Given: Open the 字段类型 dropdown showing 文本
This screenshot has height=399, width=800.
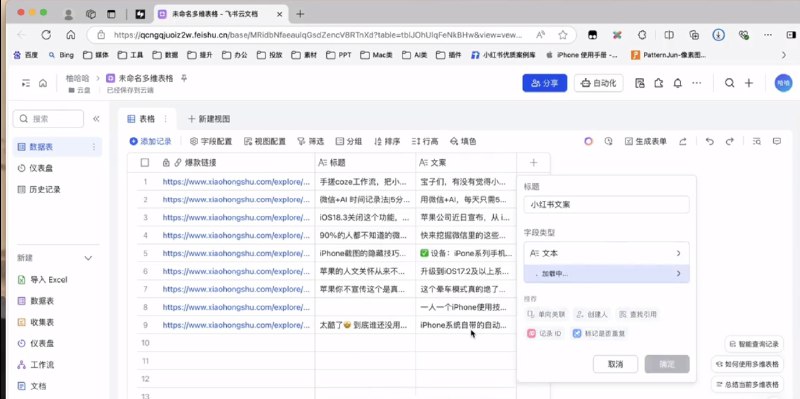Looking at the screenshot, I should pyautogui.click(x=606, y=253).
